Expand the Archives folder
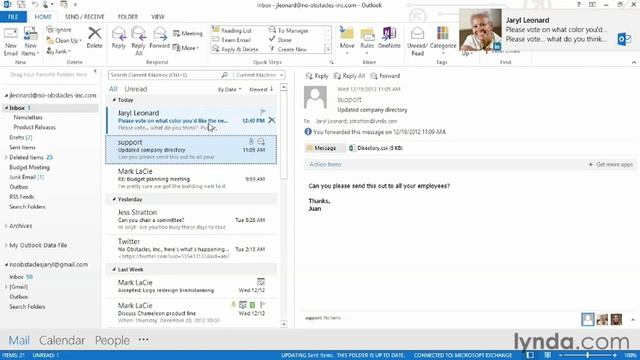640x360 pixels. [6, 226]
